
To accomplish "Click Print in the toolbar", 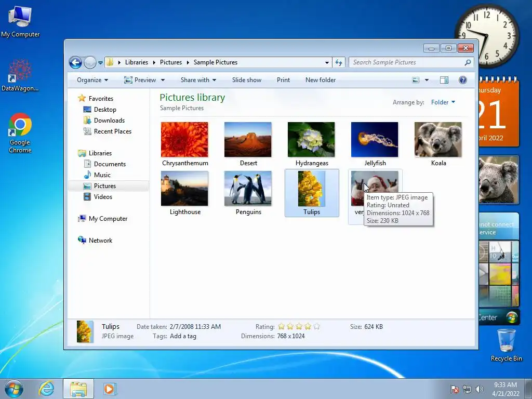I will [283, 80].
